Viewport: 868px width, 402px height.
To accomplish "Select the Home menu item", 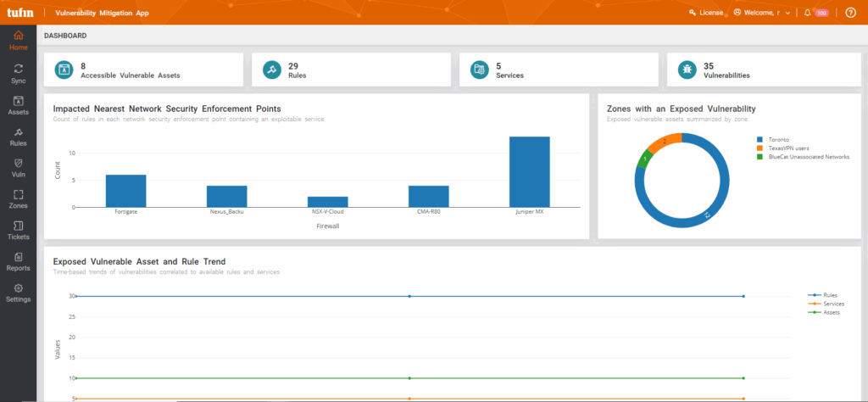I will click(x=18, y=41).
